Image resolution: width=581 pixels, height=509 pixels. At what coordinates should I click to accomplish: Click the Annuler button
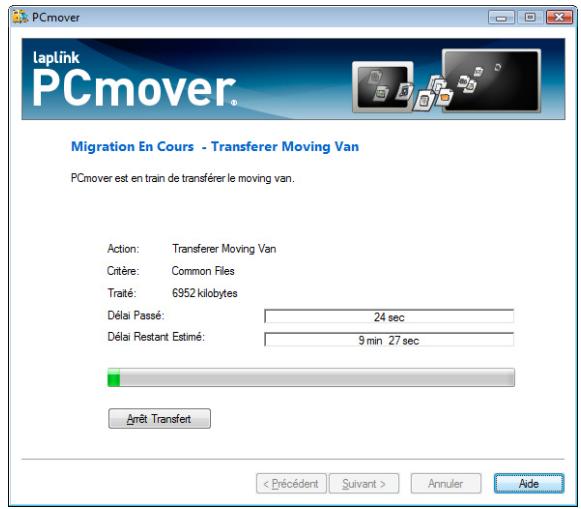coord(446,483)
